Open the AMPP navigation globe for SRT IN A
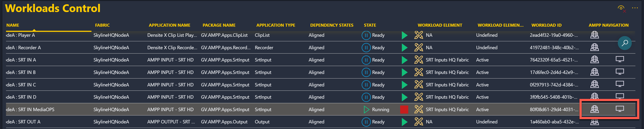The height and width of the screenshot is (129, 644). (595, 60)
